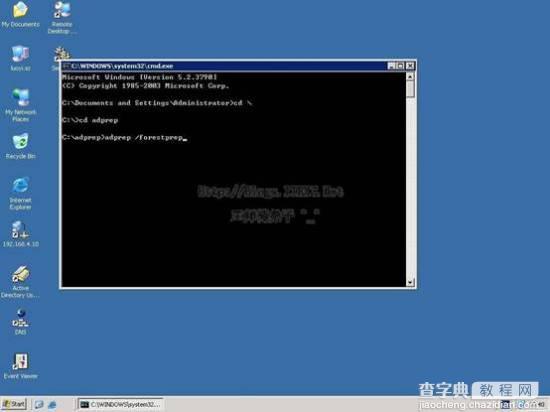Click the Show Desktop quick launch icon
550x412 pixels.
coord(39,405)
